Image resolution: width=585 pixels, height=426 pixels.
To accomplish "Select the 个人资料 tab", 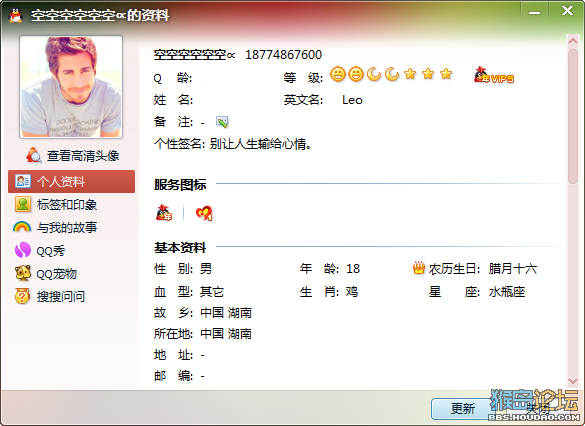I will coord(71,182).
